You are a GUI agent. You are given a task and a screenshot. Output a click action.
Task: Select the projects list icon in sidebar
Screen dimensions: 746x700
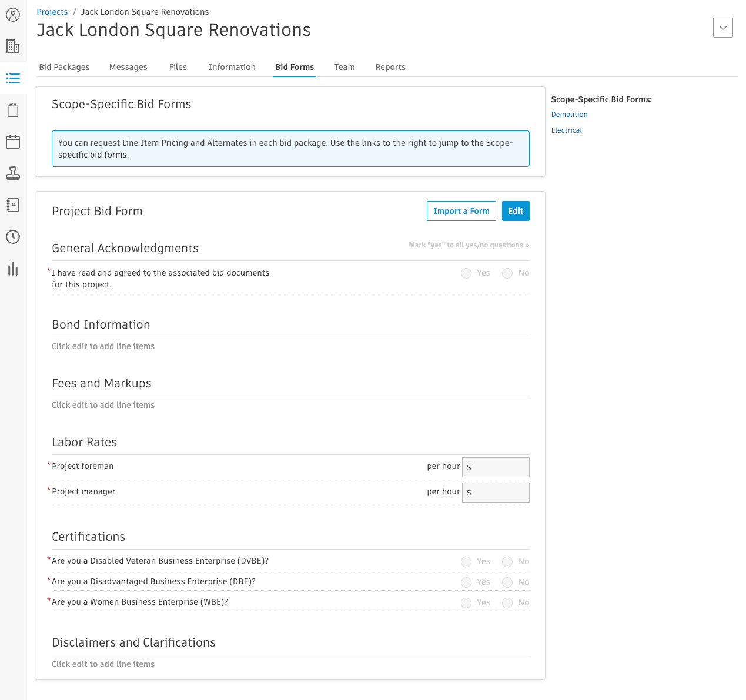[13, 78]
